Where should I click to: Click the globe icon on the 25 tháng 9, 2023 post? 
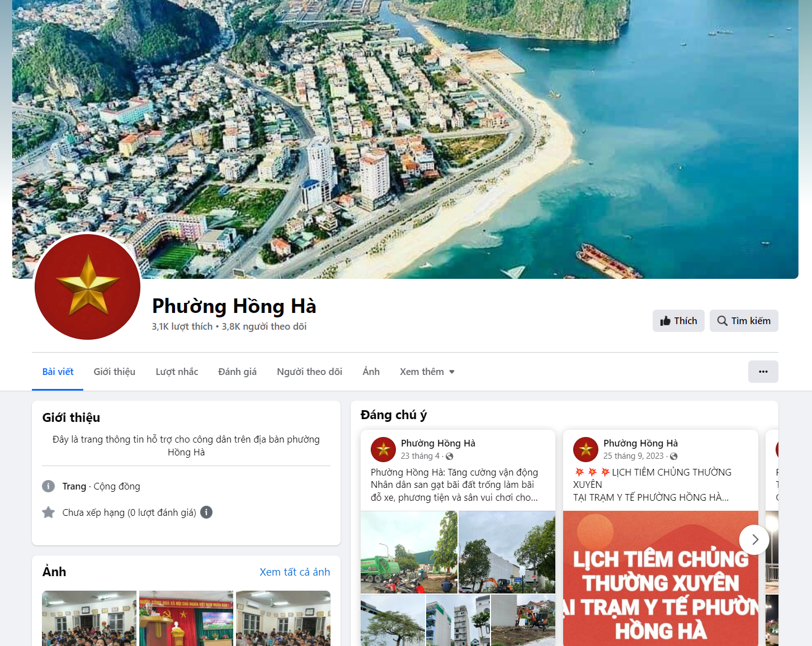(674, 457)
